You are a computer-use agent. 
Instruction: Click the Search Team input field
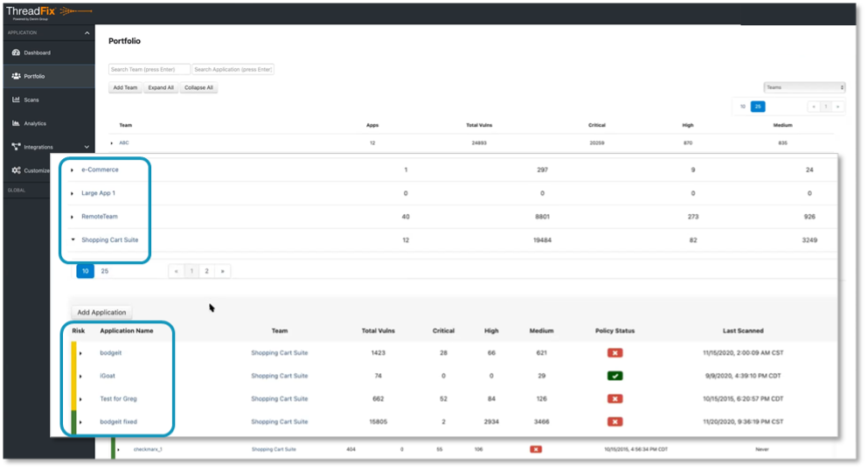(149, 69)
